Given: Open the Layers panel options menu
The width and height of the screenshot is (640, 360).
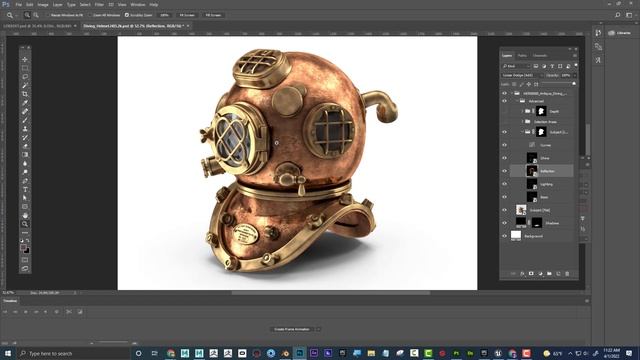Looking at the screenshot, I should click(575, 56).
